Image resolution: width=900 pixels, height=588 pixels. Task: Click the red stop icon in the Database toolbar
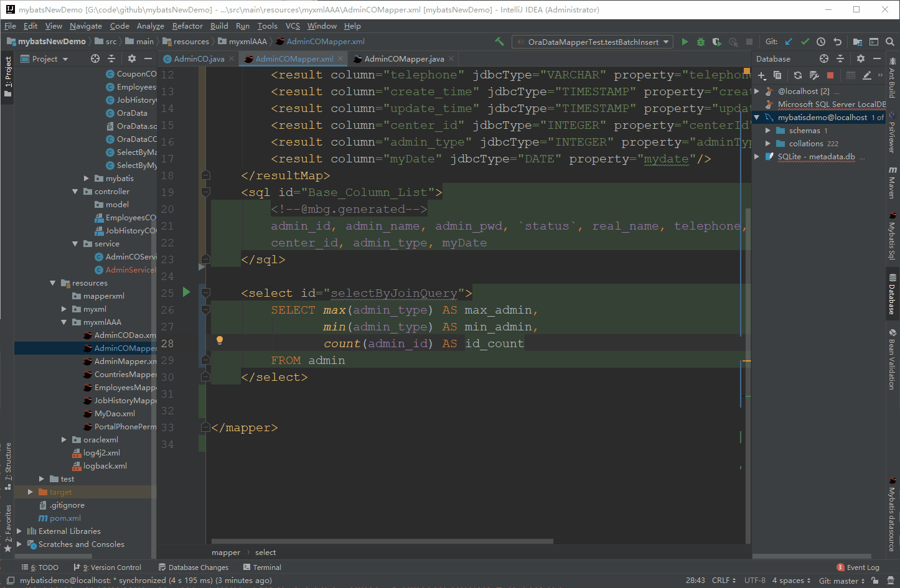(830, 75)
